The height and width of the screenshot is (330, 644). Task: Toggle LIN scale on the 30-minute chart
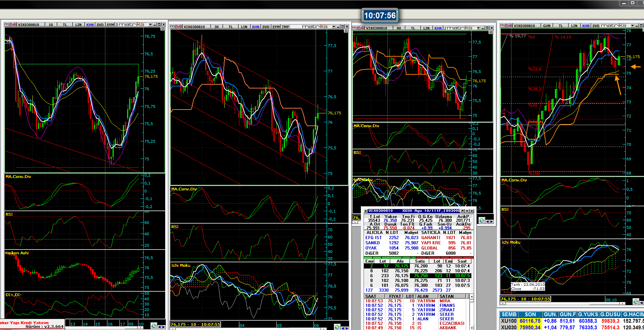pyautogui.click(x=244, y=27)
